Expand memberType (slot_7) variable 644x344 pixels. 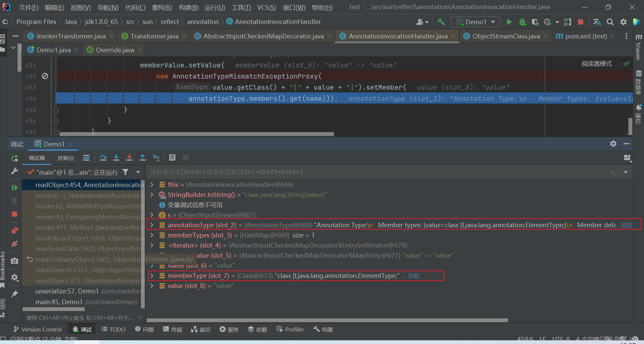tap(152, 276)
